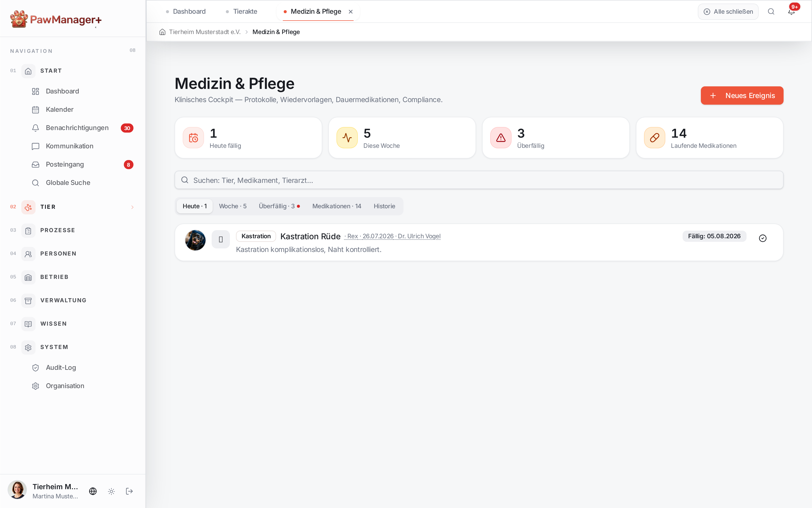The image size is (812, 508).
Task: Select the Überfällig · 3 filter tab
Action: pos(279,206)
